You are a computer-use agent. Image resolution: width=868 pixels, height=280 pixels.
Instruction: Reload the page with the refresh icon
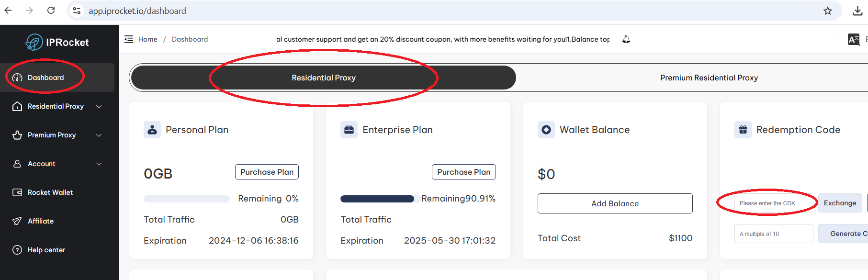coord(51,11)
